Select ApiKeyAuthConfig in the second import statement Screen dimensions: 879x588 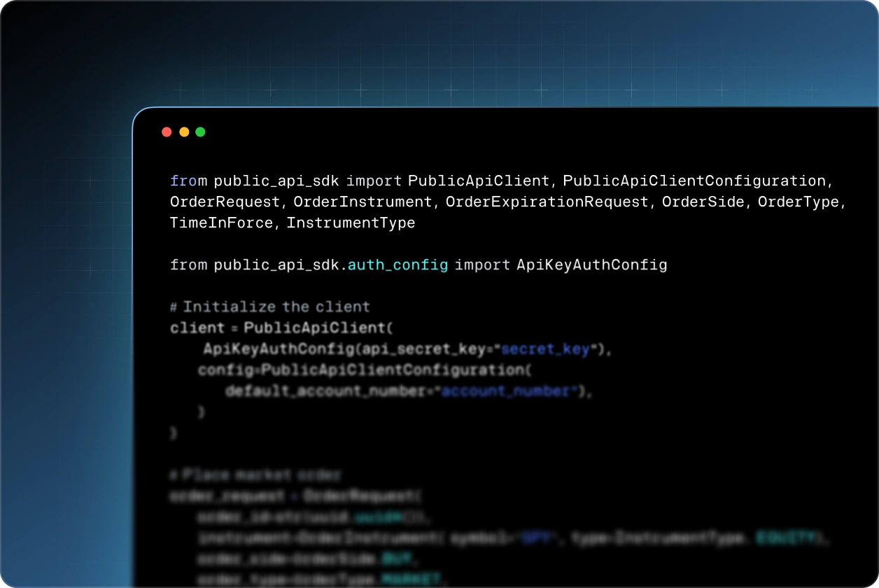point(592,265)
